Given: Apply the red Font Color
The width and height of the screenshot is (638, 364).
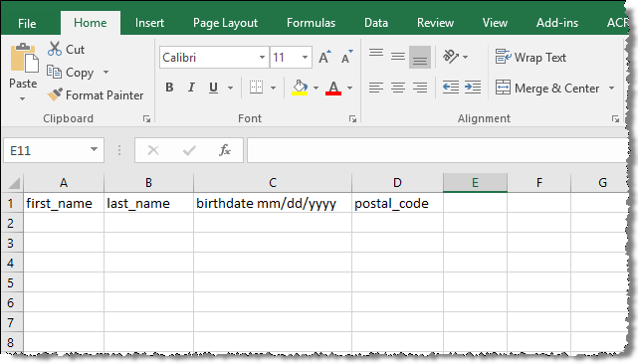Looking at the screenshot, I should coord(333,88).
